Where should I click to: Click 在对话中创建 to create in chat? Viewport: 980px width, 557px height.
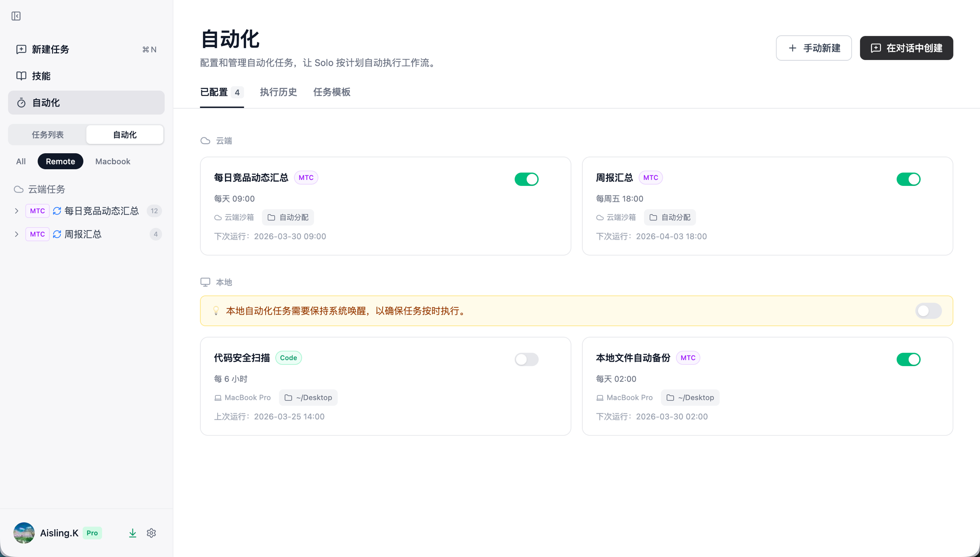(x=906, y=48)
